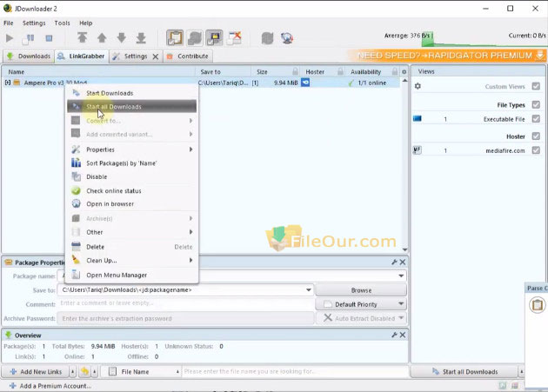Open the Tools menu
Image resolution: width=548 pixels, height=392 pixels.
63,23
